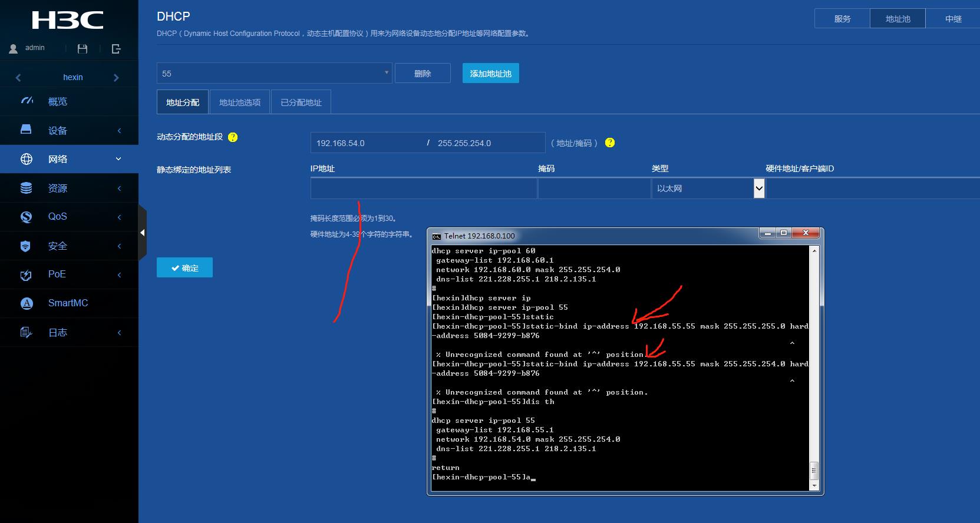Click the admin user icon

click(x=13, y=49)
